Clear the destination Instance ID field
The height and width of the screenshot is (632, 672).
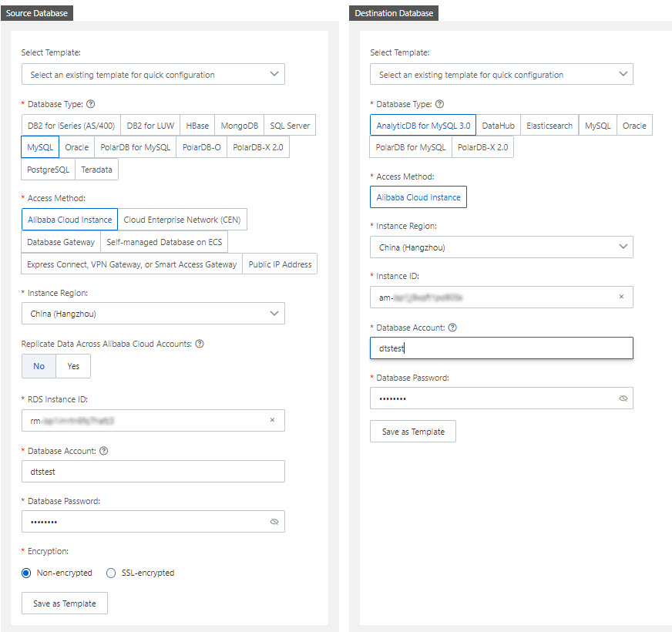pos(621,297)
